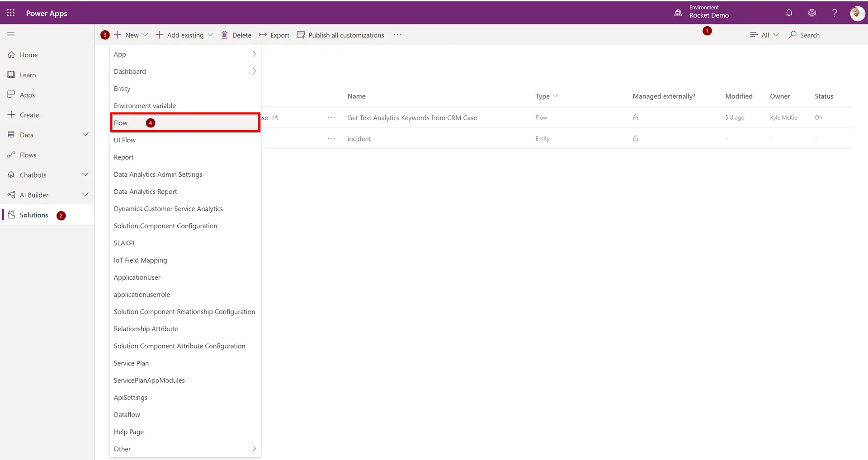The width and height of the screenshot is (868, 460).
Task: Click the lock icon in the flow row
Action: click(636, 117)
